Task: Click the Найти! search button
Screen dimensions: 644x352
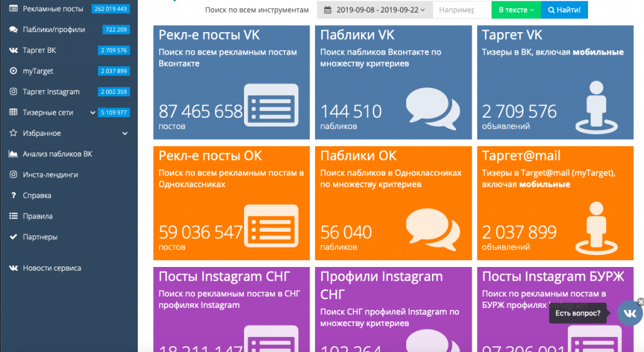Action: 564,10
